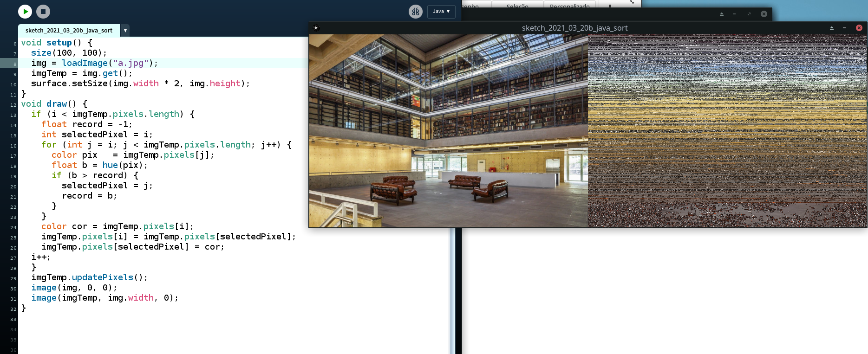Click the line 'void draw() {'
The image size is (868, 354).
pyautogui.click(x=54, y=104)
